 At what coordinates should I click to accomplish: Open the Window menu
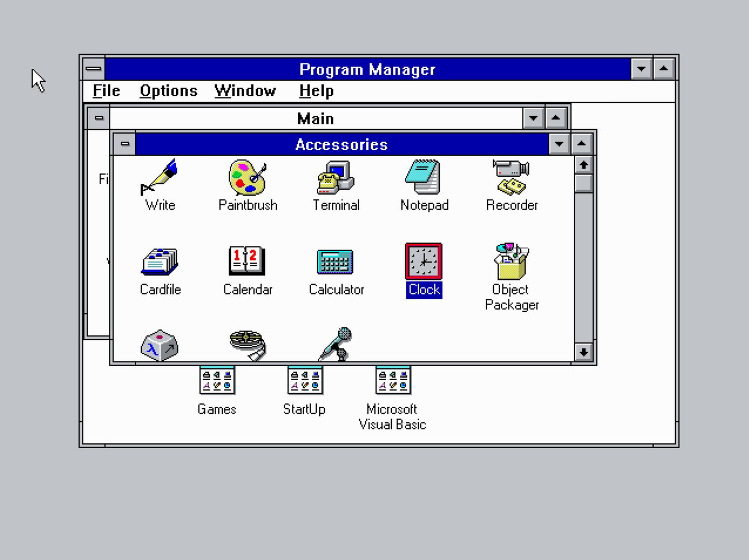245,91
